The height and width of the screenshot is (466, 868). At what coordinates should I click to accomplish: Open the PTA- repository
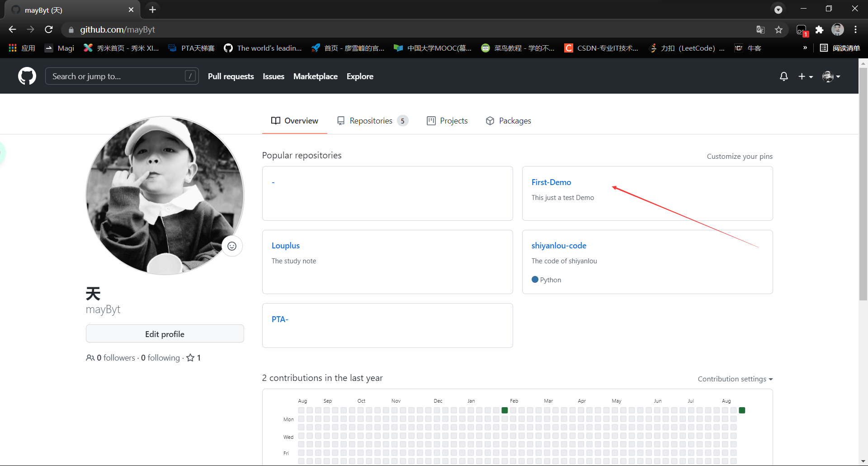click(279, 319)
